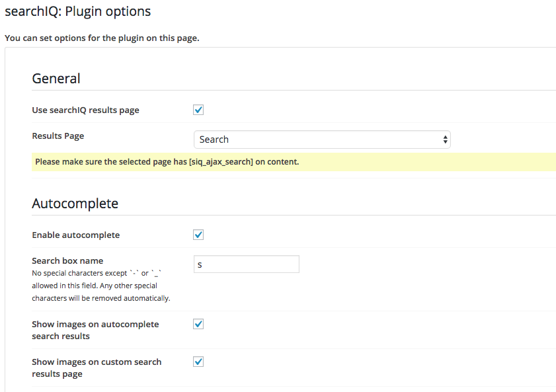Click the 'You can set options' intro text
556x392 pixels.
[102, 38]
